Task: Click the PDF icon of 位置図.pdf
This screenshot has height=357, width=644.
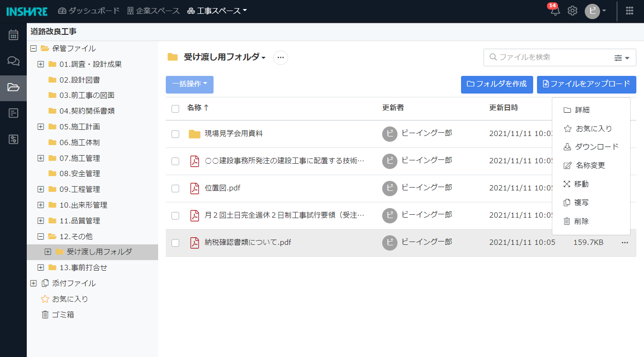Action: tap(194, 189)
